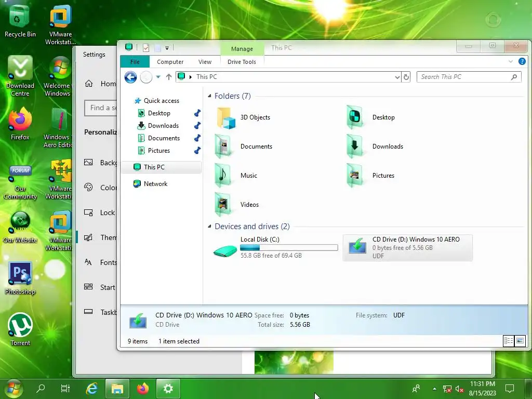Open Customize Quick Access Toolbar dropdown
The width and height of the screenshot is (532, 399).
point(167,48)
